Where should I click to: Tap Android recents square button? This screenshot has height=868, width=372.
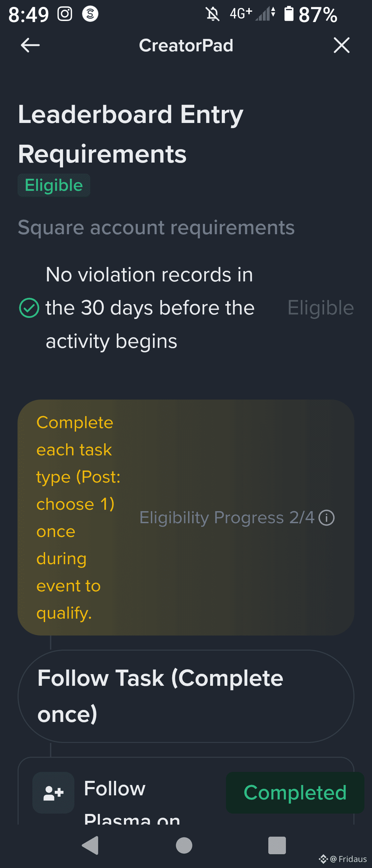[277, 845]
